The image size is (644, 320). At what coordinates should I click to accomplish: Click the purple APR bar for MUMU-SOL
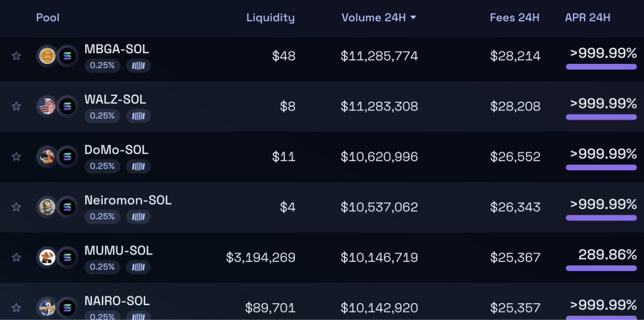point(600,268)
